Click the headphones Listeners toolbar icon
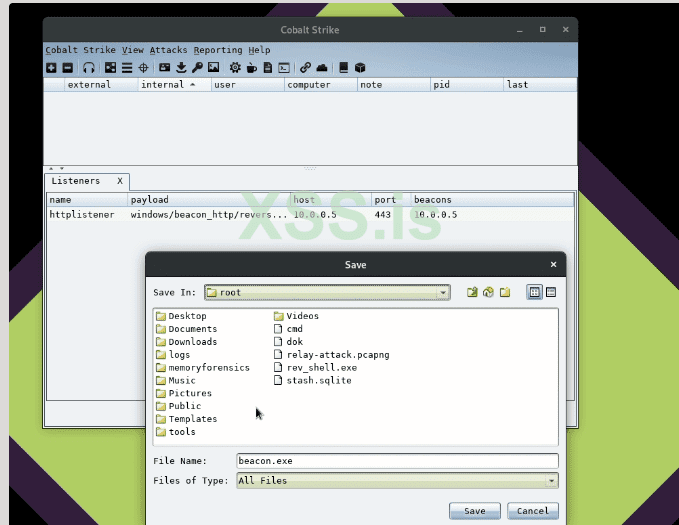This screenshot has height=525, width=679. [89, 68]
